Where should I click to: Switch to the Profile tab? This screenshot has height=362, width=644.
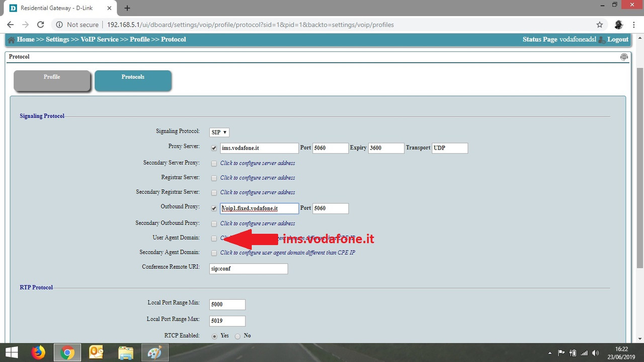click(x=52, y=80)
